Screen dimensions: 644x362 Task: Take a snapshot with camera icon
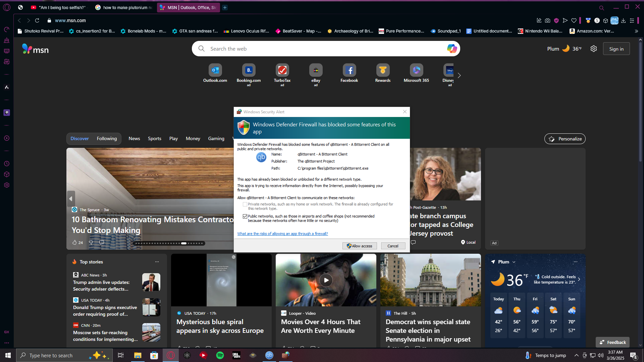click(x=547, y=20)
